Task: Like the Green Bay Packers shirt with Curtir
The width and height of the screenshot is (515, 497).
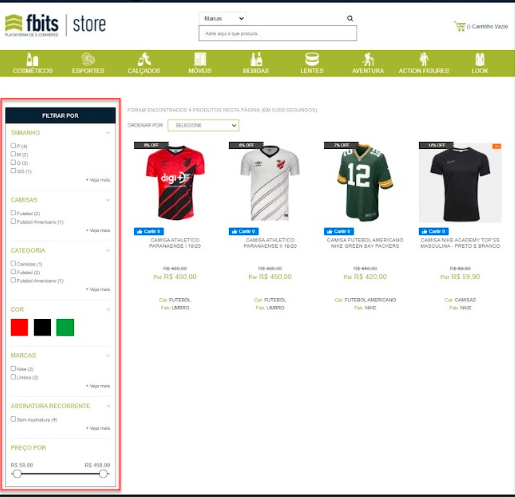Action: click(x=339, y=231)
